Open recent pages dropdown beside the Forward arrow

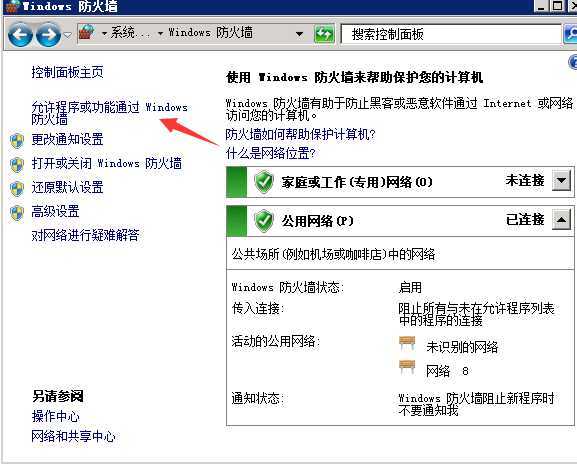point(67,35)
